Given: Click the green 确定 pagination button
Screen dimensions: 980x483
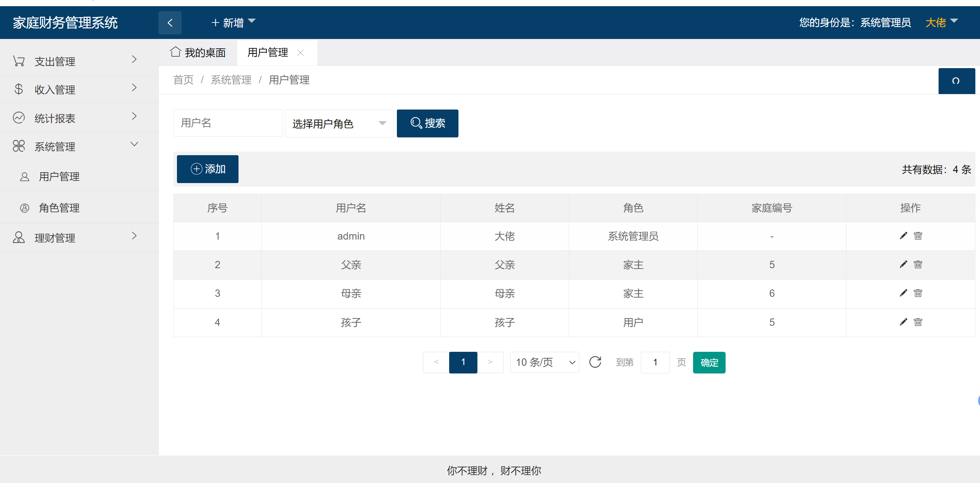Looking at the screenshot, I should coord(709,362).
